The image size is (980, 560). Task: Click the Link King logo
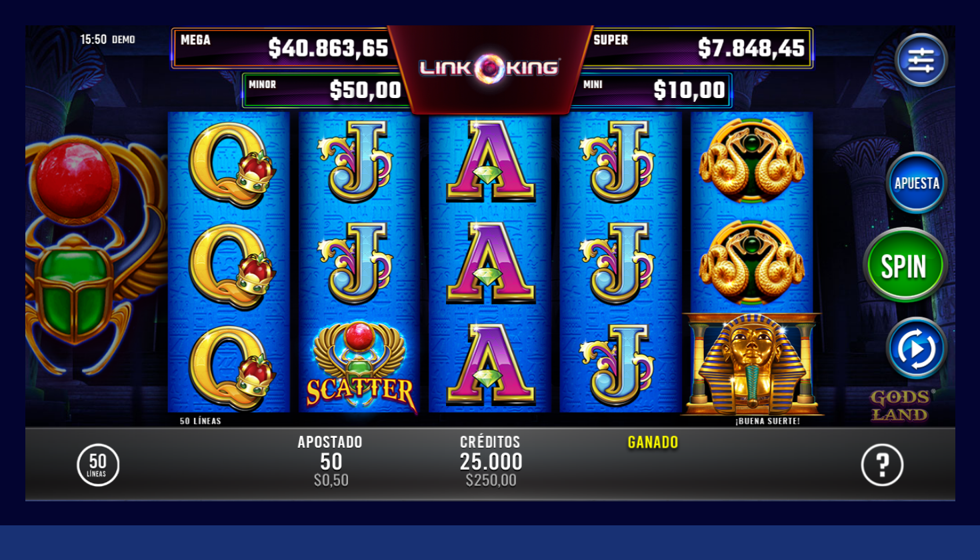pyautogui.click(x=490, y=68)
